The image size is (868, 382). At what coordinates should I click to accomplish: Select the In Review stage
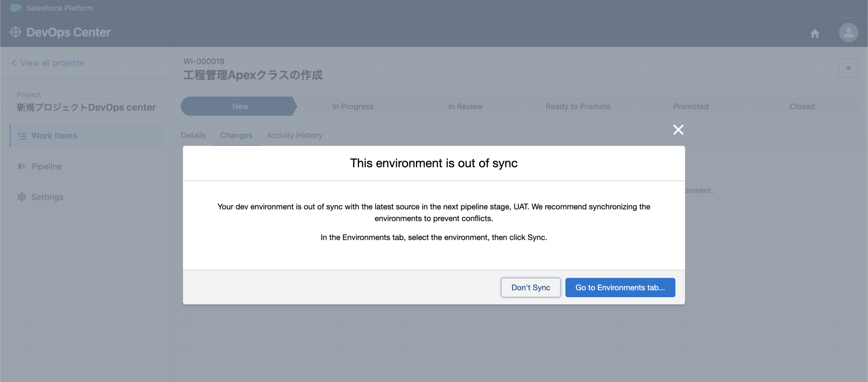[465, 107]
